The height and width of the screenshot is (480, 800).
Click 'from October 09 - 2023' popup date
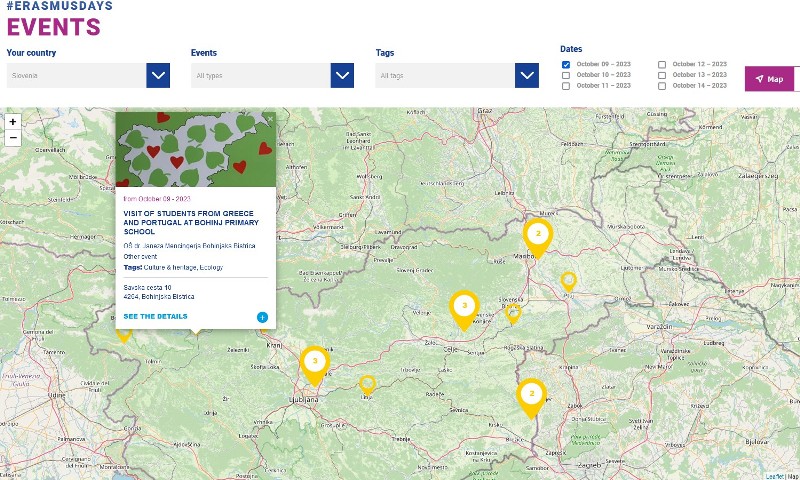point(157,199)
